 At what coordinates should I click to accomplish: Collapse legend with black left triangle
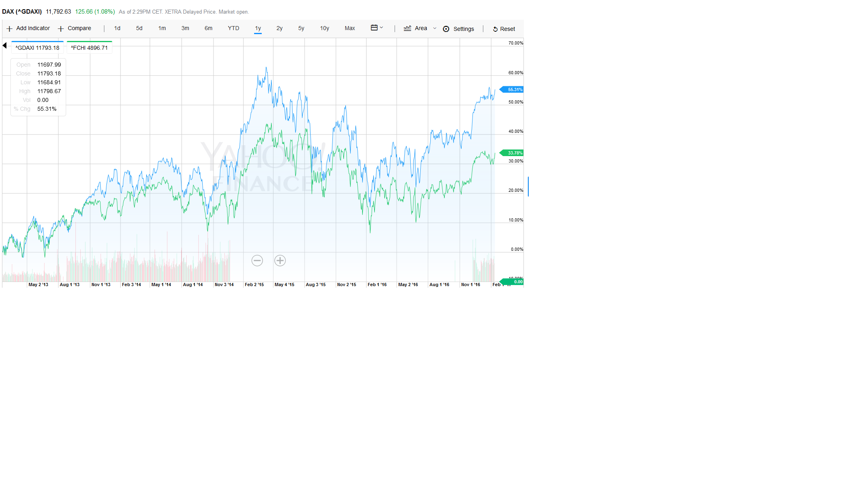coord(5,45)
